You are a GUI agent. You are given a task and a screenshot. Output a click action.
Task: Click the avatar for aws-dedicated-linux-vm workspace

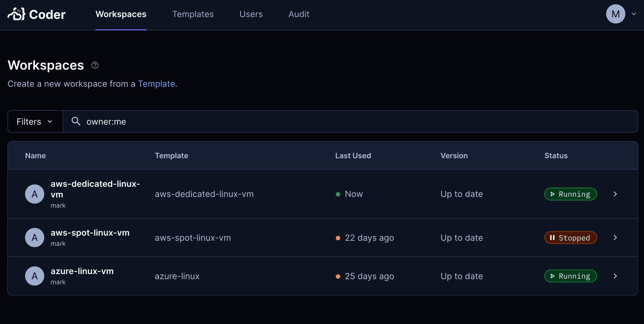click(35, 194)
